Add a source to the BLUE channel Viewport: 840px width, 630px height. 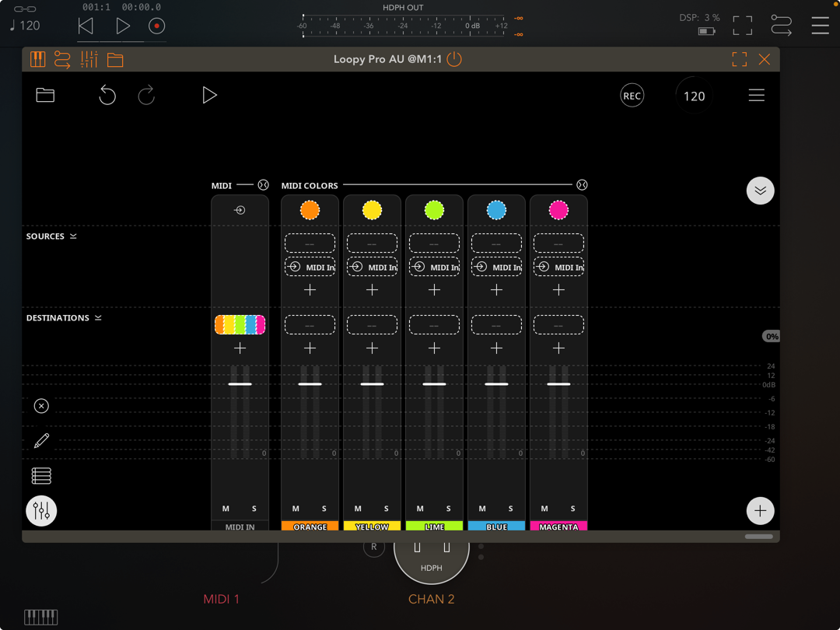coord(496,290)
